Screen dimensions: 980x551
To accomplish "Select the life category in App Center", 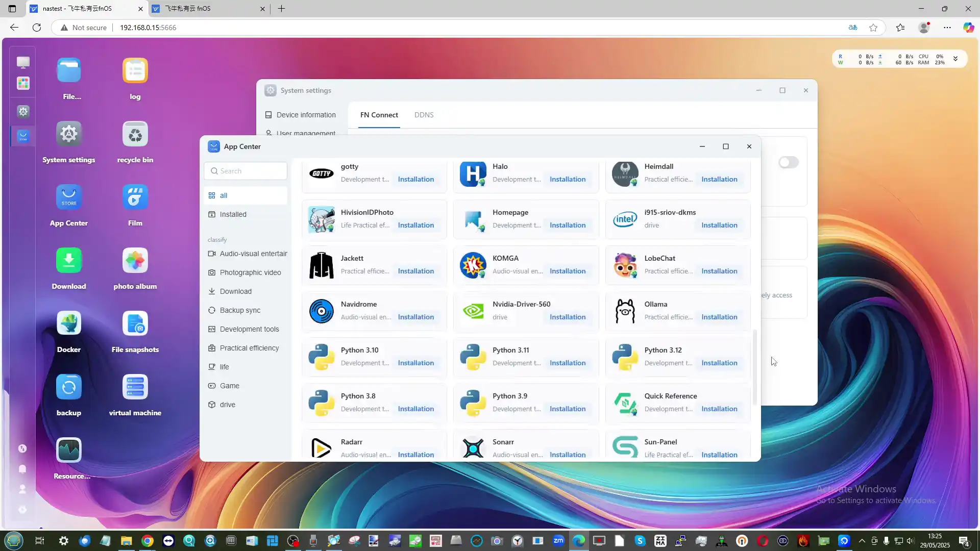I will pyautogui.click(x=246, y=367).
